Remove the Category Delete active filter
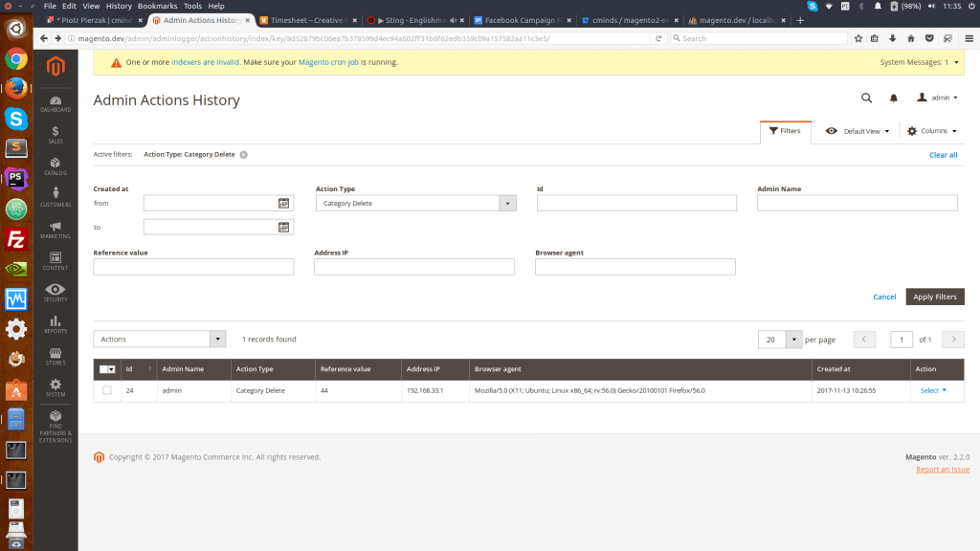The height and width of the screenshot is (551, 980). click(x=244, y=154)
